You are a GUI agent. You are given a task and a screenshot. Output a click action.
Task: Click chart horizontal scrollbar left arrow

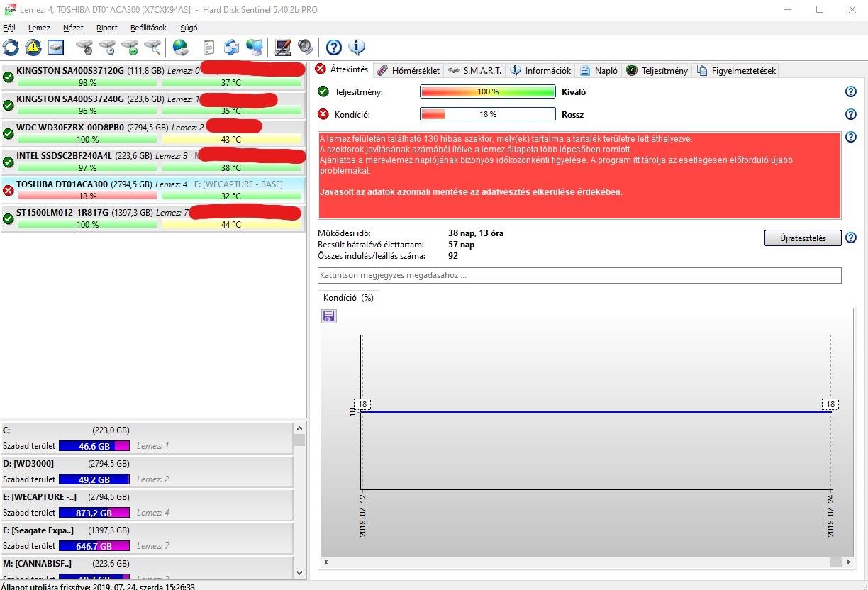pos(327,562)
